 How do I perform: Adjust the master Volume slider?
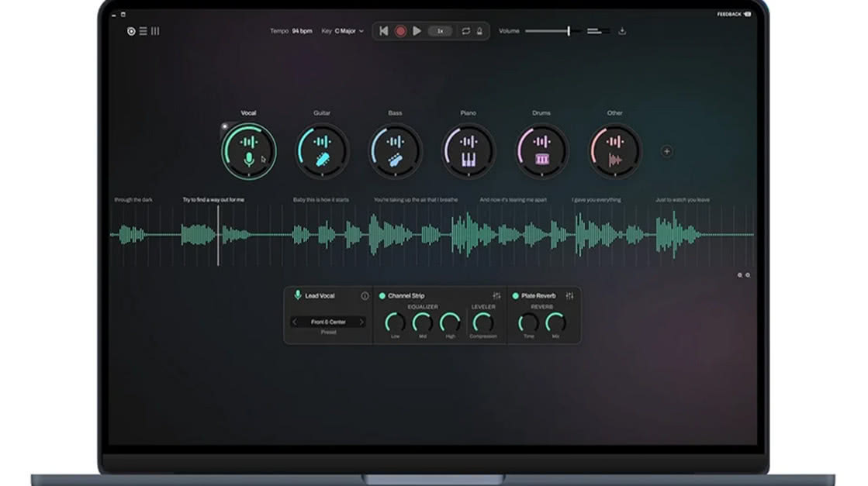[x=554, y=31]
